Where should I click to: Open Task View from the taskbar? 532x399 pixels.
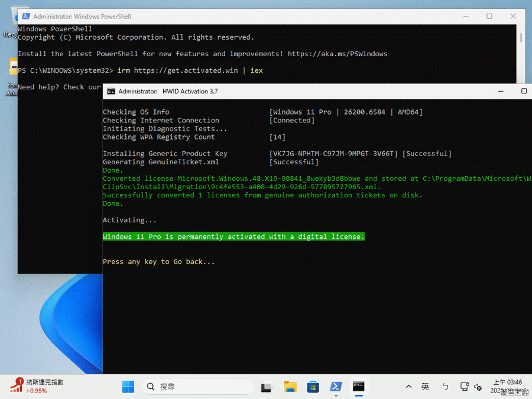(267, 387)
